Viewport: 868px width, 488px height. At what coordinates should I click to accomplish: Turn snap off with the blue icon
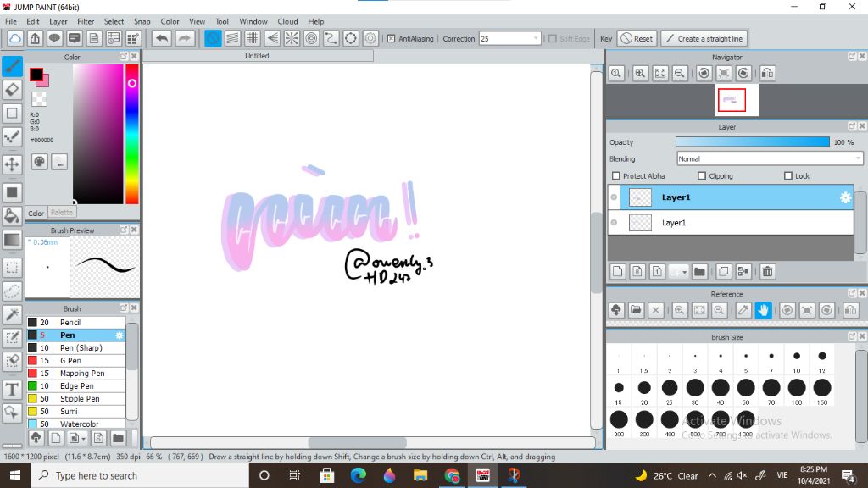point(213,38)
